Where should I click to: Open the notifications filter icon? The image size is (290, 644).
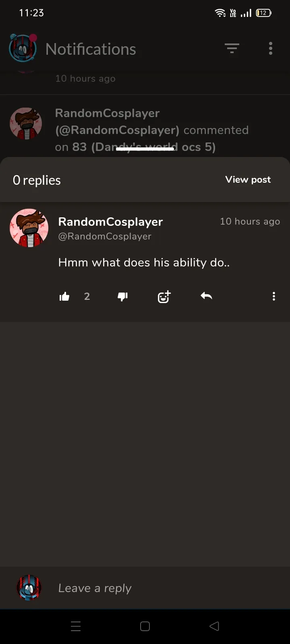point(232,48)
